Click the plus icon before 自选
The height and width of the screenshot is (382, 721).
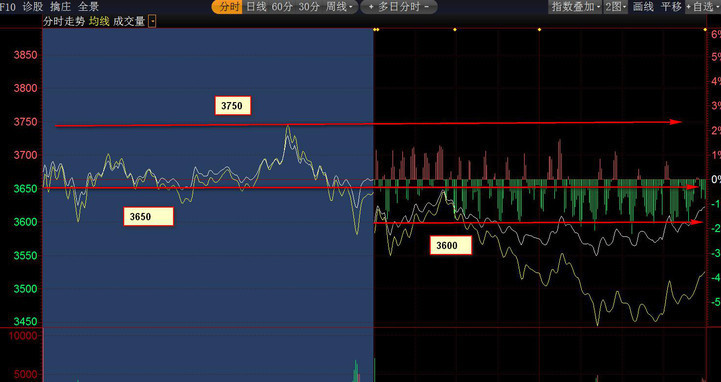688,7
